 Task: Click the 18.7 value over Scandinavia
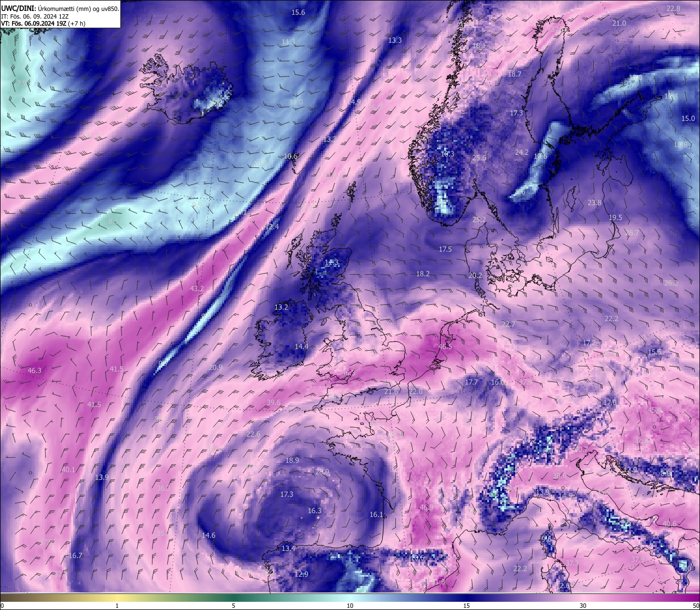click(x=515, y=74)
